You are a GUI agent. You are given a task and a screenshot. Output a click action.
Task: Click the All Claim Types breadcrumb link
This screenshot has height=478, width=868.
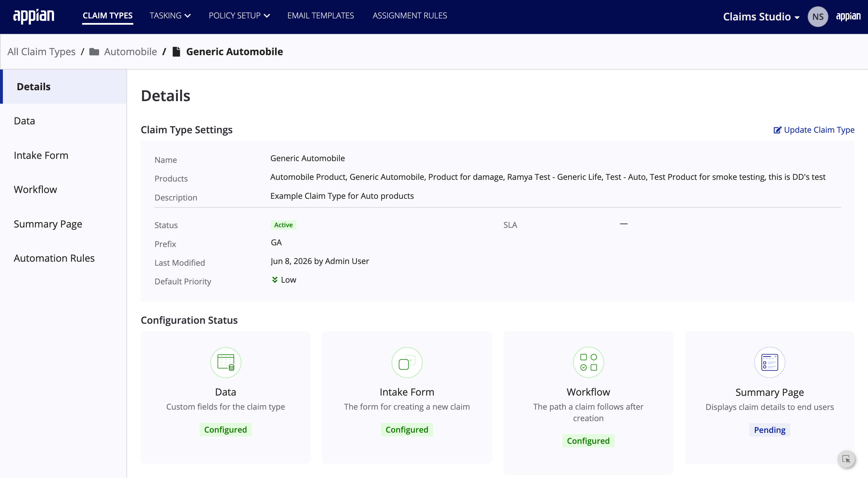(41, 52)
